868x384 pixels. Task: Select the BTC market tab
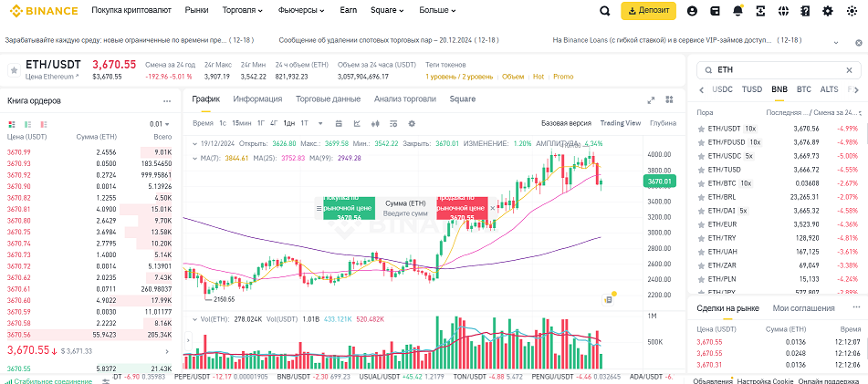click(804, 89)
